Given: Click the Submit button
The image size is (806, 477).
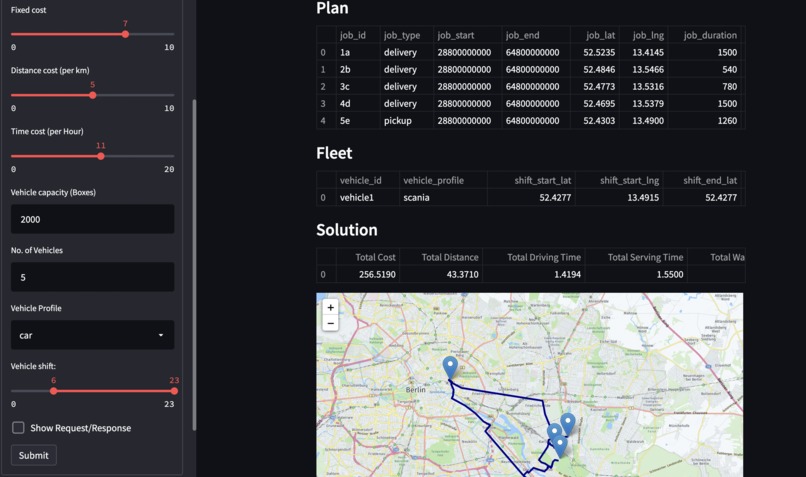Looking at the screenshot, I should point(34,455).
